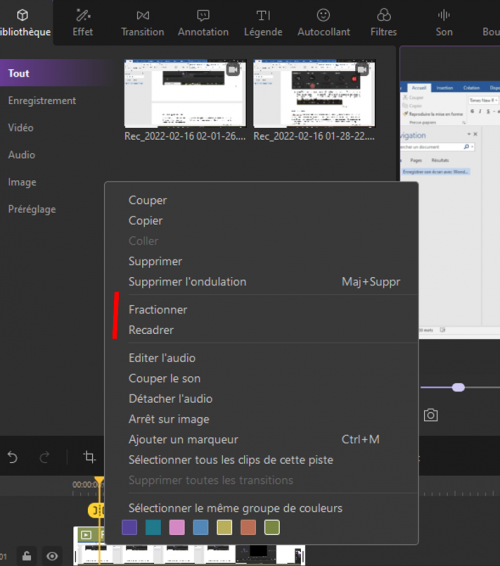The height and width of the screenshot is (566, 500).
Task: Pick the orange-red color swatch
Action: (248, 527)
